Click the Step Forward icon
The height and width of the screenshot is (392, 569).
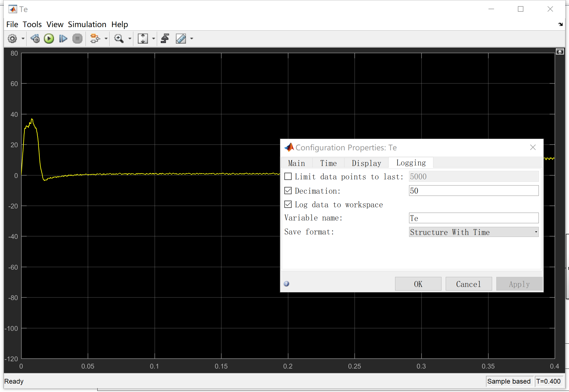coord(63,39)
